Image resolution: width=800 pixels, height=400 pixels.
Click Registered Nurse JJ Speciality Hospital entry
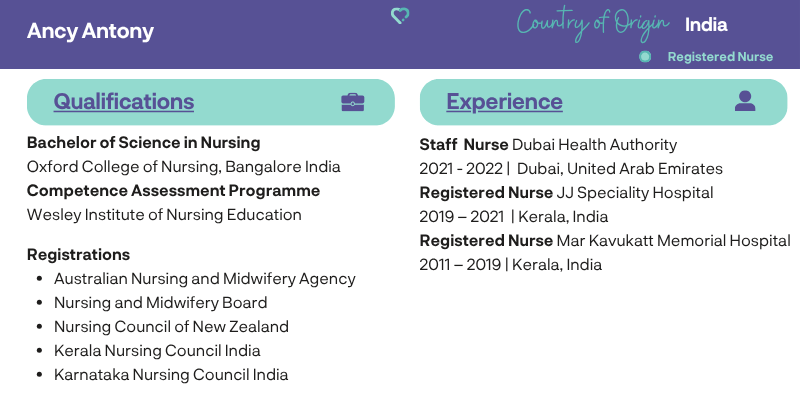tap(566, 193)
